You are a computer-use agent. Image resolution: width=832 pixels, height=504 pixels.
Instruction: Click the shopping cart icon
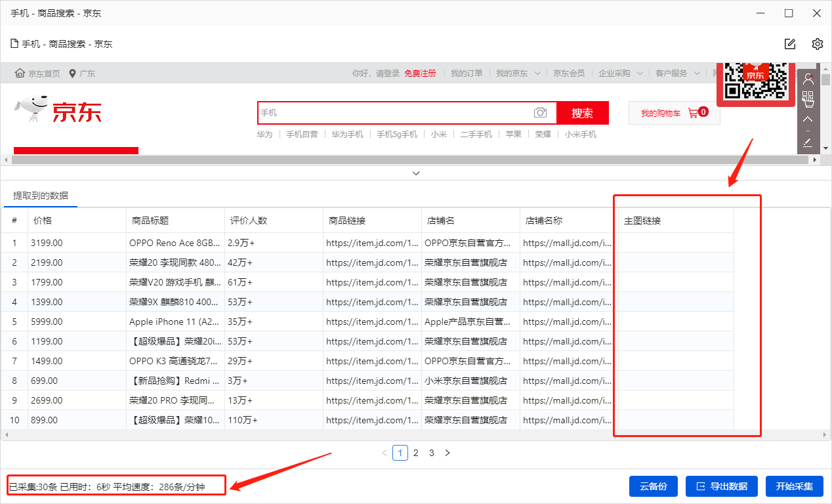pyautogui.click(x=693, y=113)
